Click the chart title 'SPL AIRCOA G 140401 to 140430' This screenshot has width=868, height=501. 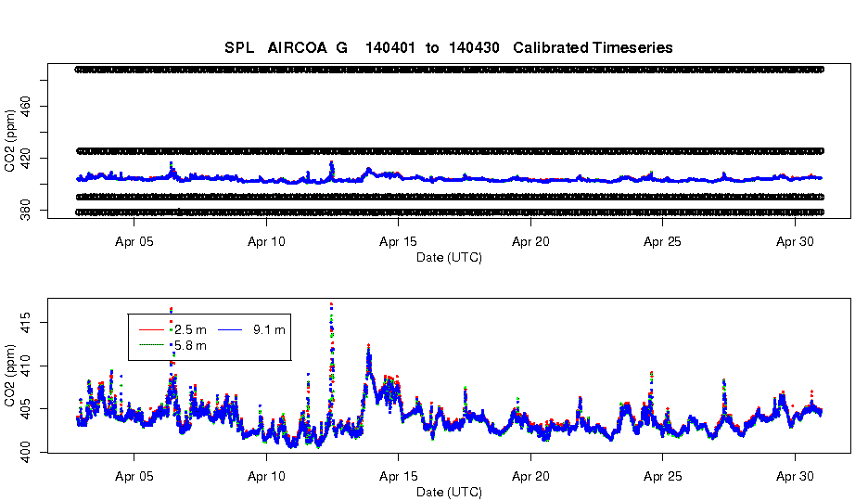pos(449,47)
